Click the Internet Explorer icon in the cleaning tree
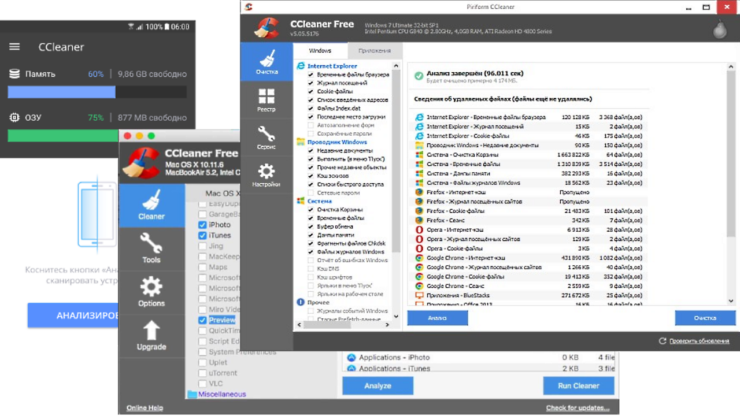The height and width of the screenshot is (416, 740). click(x=301, y=66)
